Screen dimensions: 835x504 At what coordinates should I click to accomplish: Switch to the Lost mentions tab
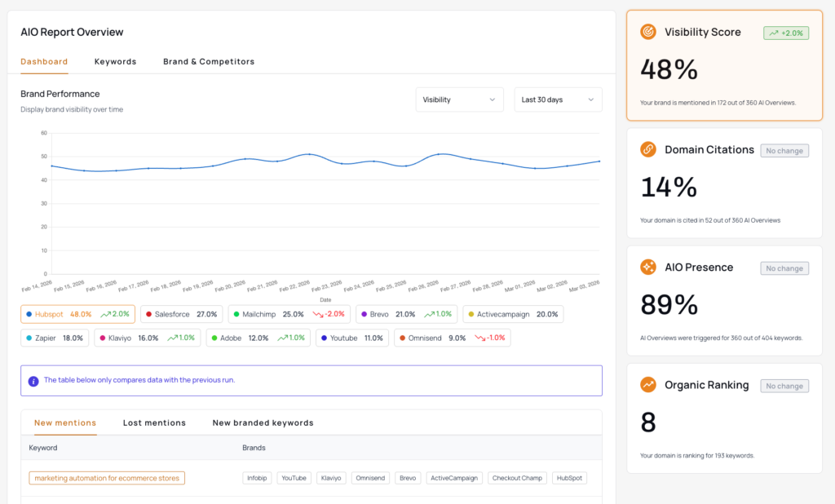tap(154, 422)
